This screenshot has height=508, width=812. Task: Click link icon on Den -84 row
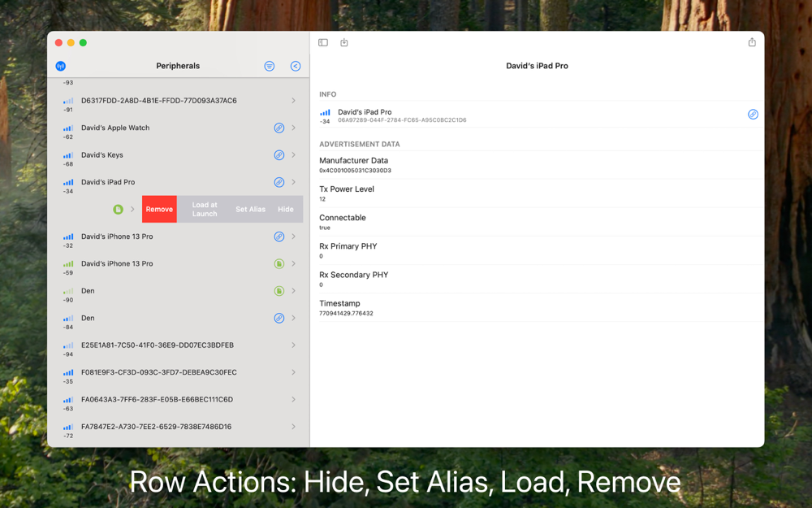coord(279,319)
